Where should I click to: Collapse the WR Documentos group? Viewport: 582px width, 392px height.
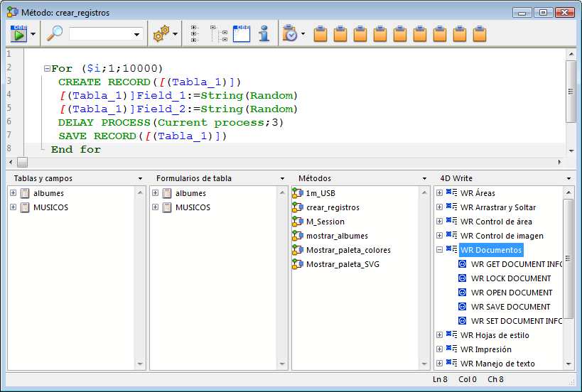click(439, 250)
